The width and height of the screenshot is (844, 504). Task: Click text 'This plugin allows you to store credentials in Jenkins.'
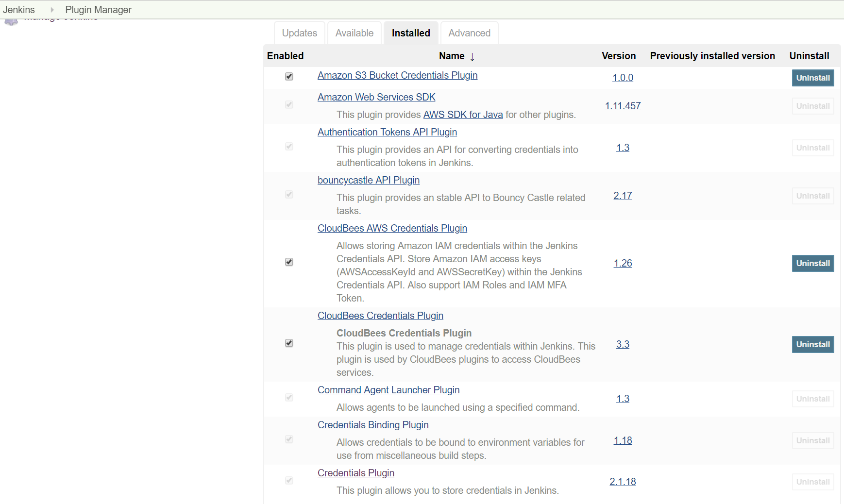(x=448, y=490)
